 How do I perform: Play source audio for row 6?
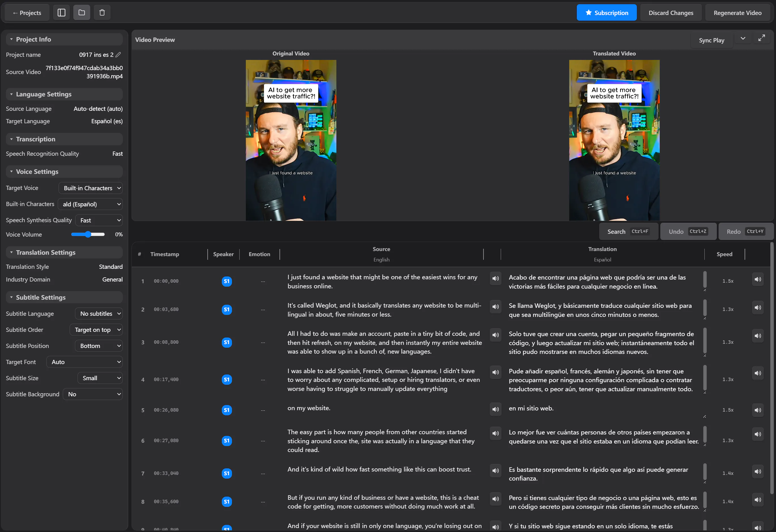coord(496,433)
